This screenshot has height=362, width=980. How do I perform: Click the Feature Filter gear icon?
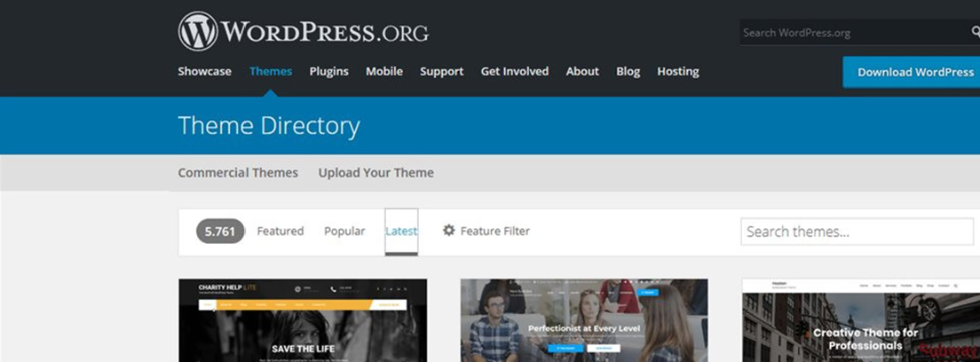coord(449,230)
